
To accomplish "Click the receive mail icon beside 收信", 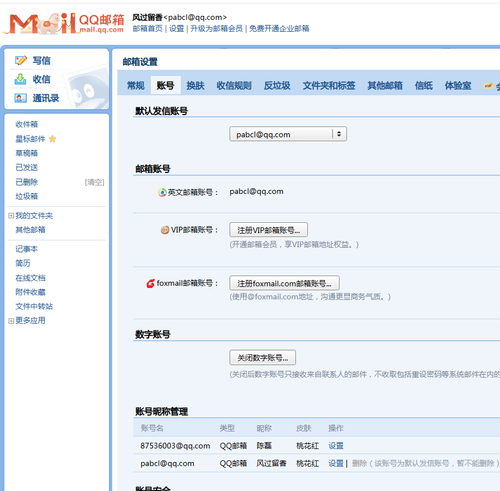I will [x=20, y=79].
